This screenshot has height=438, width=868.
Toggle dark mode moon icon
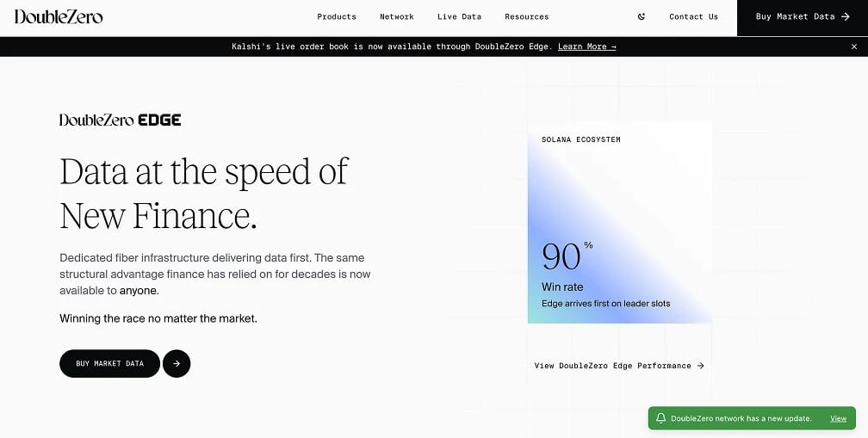(x=641, y=16)
